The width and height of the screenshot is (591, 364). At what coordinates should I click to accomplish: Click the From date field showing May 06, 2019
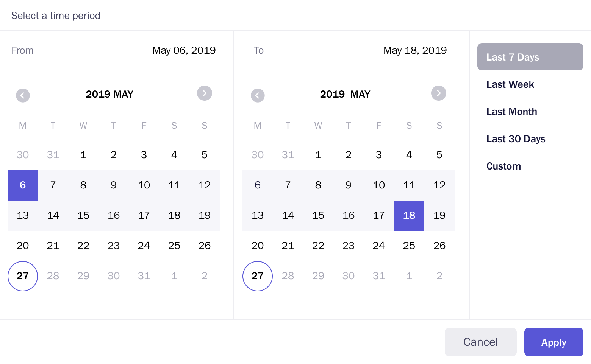click(x=184, y=50)
